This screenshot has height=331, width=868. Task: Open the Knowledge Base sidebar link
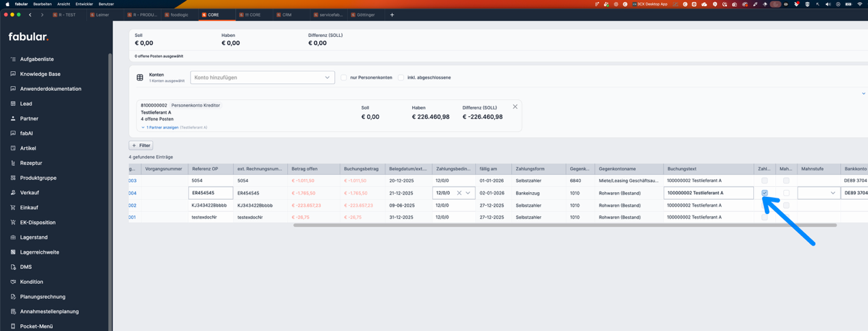pyautogui.click(x=40, y=74)
